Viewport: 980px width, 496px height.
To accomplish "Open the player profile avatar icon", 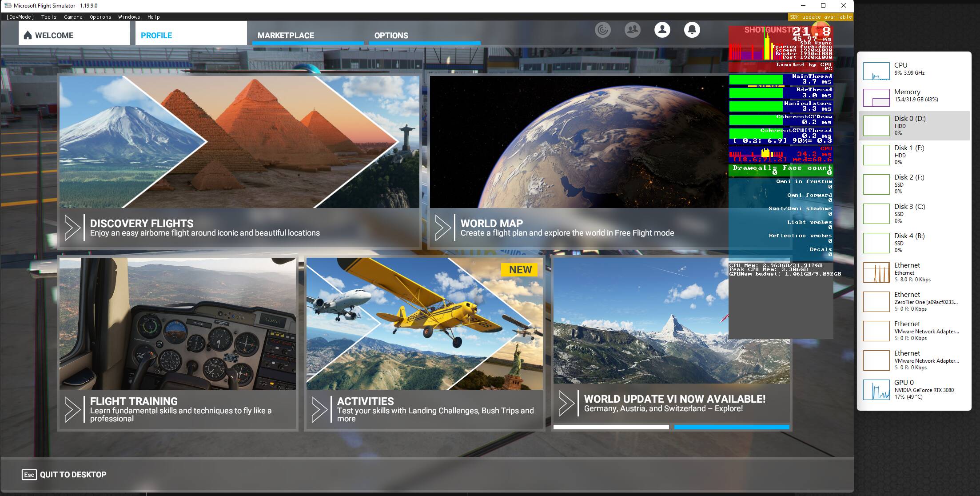I will click(662, 30).
